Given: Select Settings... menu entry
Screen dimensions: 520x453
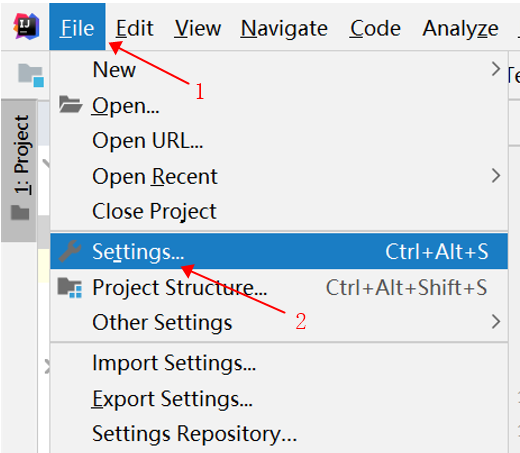Looking at the screenshot, I should (279, 251).
